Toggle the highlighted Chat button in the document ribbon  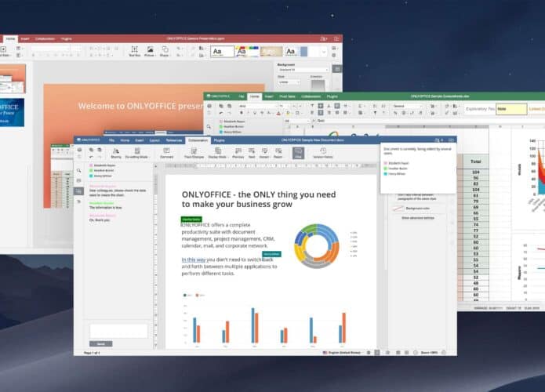pos(298,153)
